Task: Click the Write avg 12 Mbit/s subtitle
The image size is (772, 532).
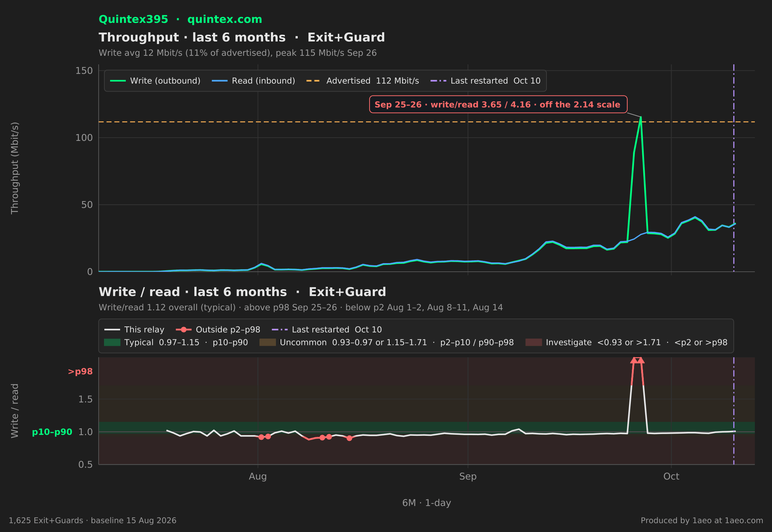Action: point(238,53)
